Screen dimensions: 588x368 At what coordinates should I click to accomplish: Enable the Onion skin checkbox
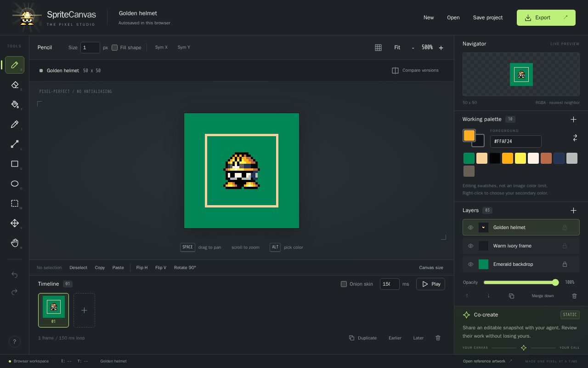pyautogui.click(x=344, y=284)
